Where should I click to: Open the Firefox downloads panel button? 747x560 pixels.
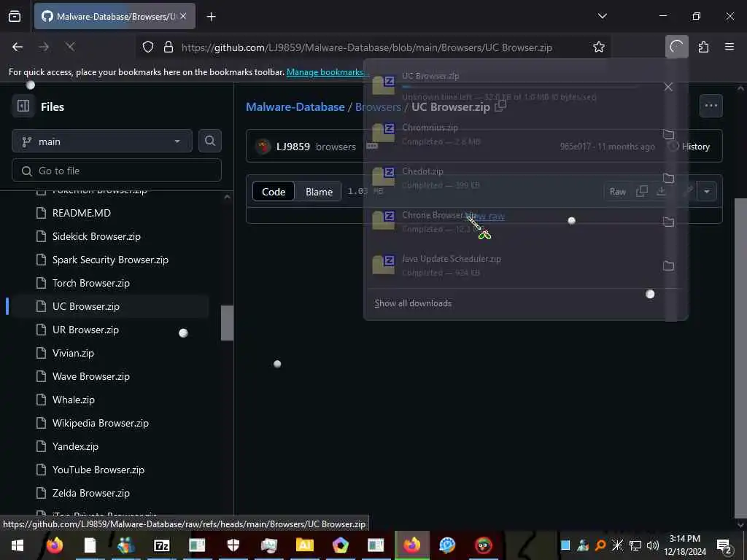coord(676,47)
